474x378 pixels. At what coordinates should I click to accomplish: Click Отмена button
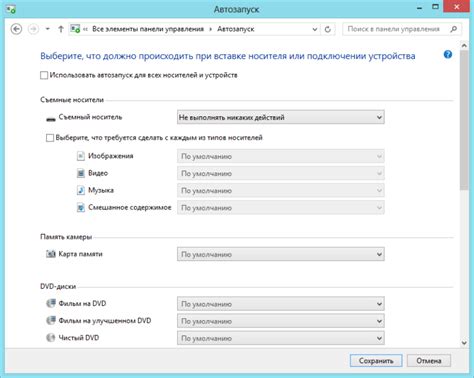click(429, 361)
